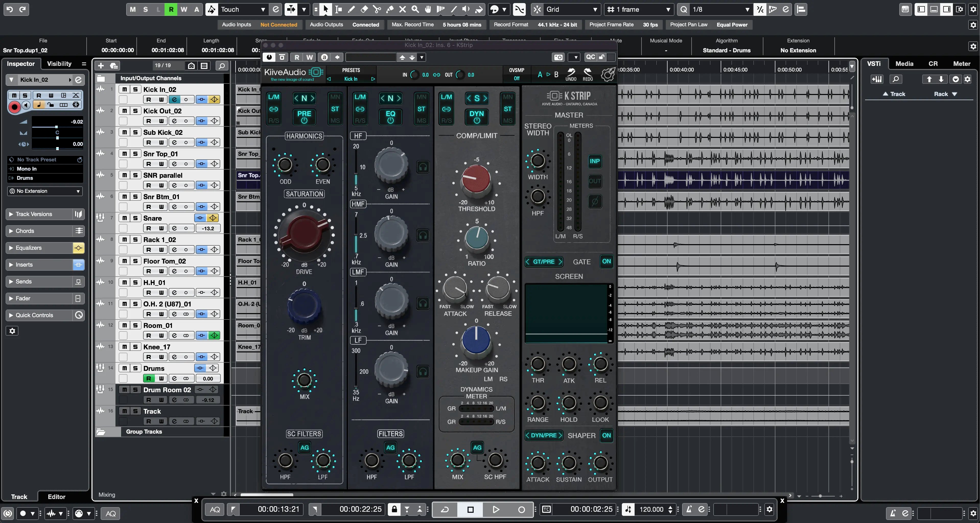Viewport: 980px width, 523px height.
Task: Click the Mute tool X icon
Action: [x=403, y=9]
